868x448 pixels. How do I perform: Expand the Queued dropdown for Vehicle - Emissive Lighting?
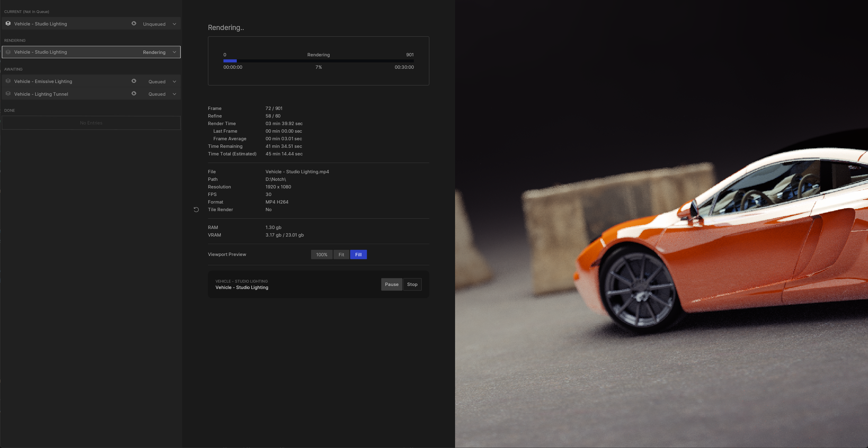(174, 81)
